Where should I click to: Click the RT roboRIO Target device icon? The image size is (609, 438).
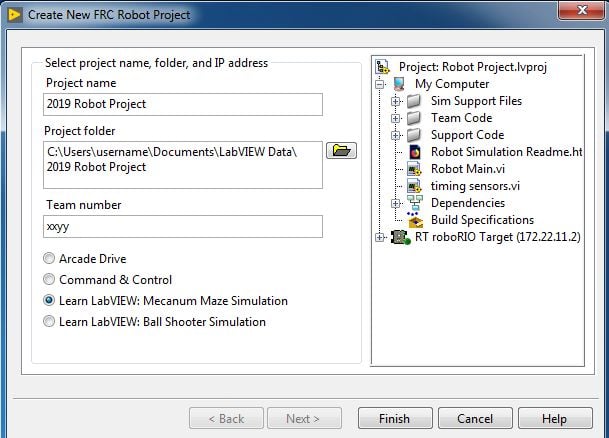point(400,237)
